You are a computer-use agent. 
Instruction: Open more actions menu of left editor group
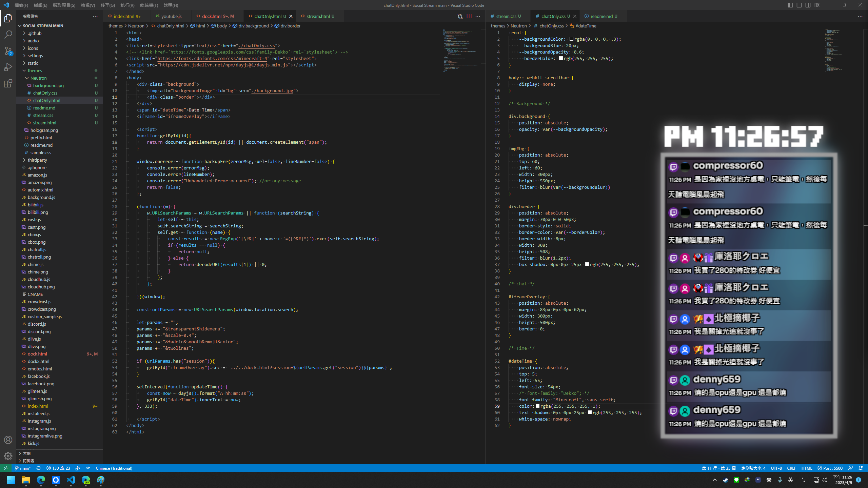[478, 16]
